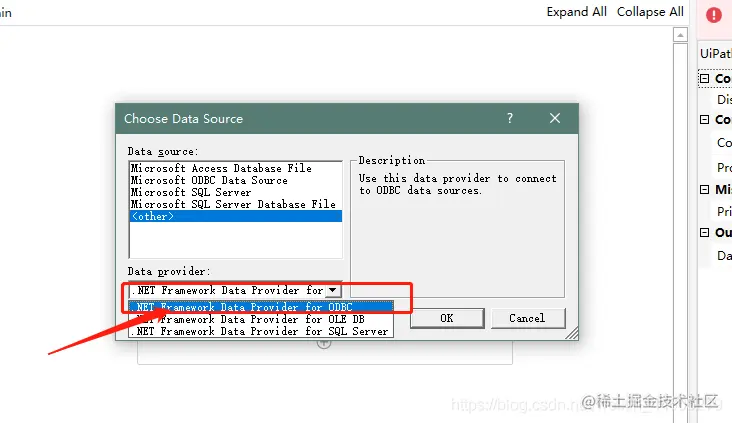Click the red error alert icon

(714, 15)
